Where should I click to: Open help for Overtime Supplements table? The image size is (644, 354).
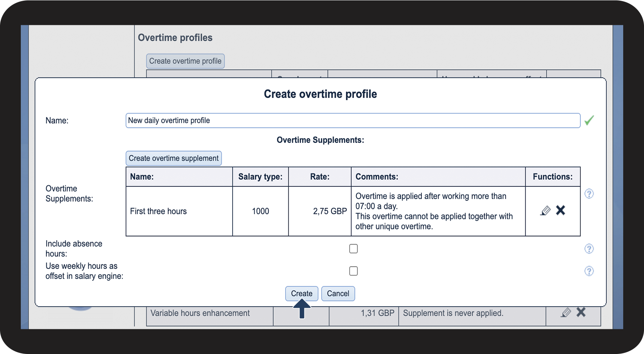[589, 194]
